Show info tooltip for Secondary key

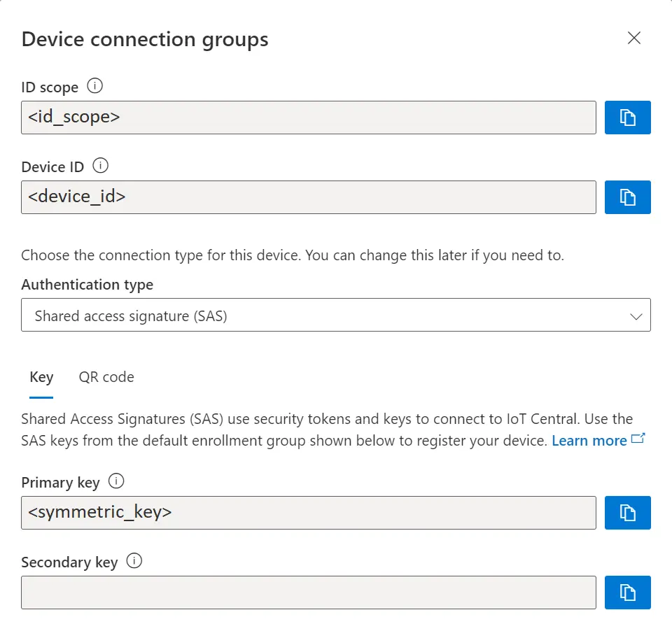[x=134, y=560]
